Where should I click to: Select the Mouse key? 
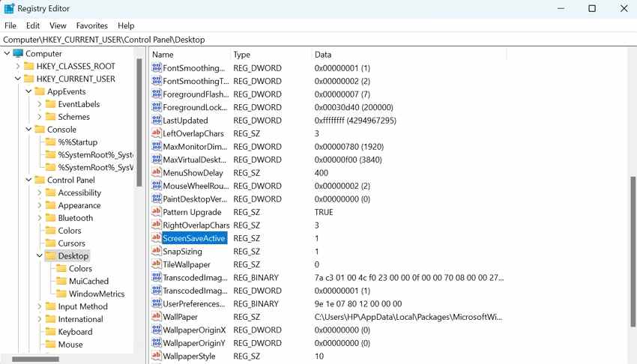point(70,344)
